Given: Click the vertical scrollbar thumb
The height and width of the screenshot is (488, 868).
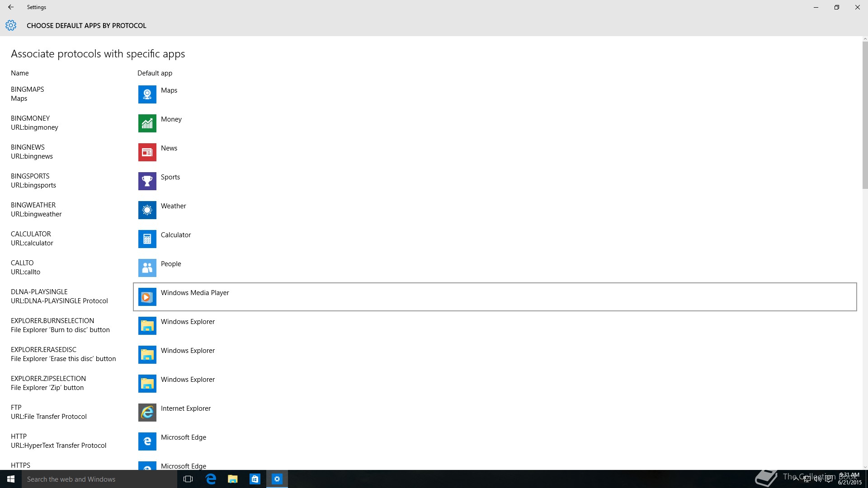Looking at the screenshot, I should [x=865, y=115].
